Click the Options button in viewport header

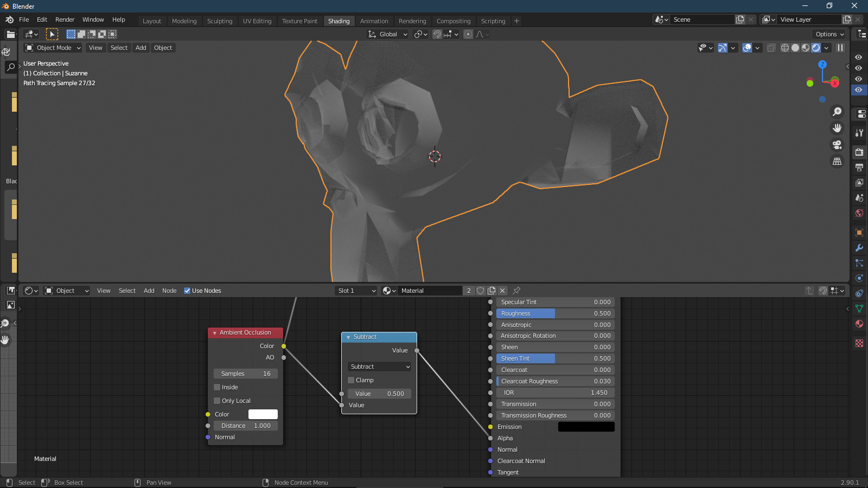828,34
